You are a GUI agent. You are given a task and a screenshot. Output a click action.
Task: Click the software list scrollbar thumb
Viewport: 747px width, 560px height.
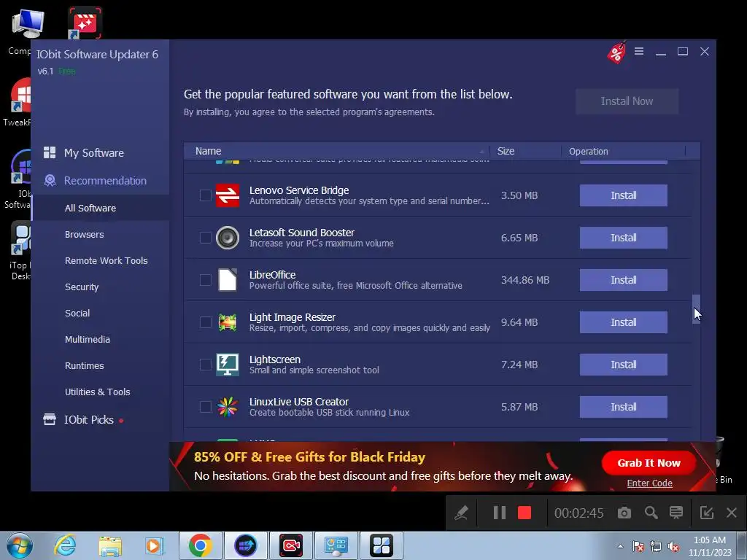click(x=696, y=309)
